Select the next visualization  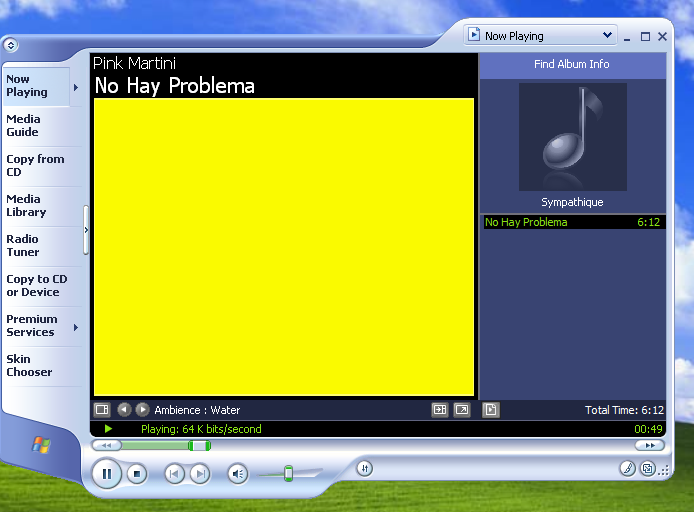143,410
